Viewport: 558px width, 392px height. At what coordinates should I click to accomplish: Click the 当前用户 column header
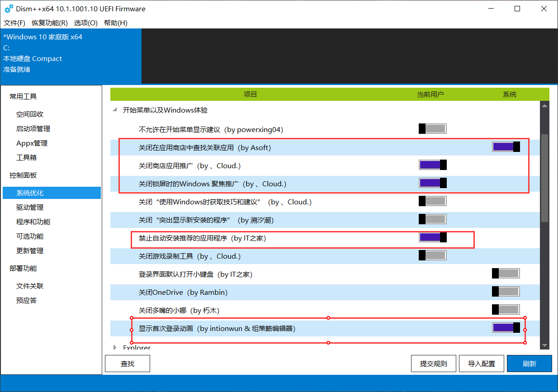click(x=430, y=94)
